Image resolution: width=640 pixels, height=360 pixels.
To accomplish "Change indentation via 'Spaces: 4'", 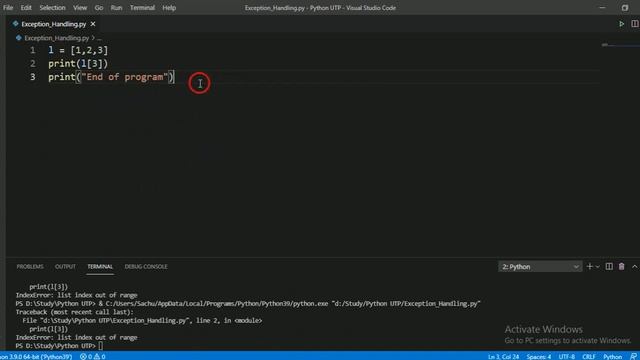I will (x=539, y=356).
